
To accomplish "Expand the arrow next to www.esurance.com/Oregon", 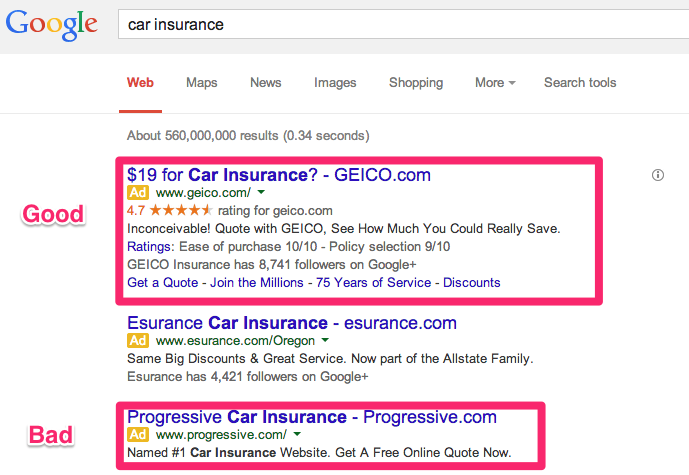I will point(325,340).
